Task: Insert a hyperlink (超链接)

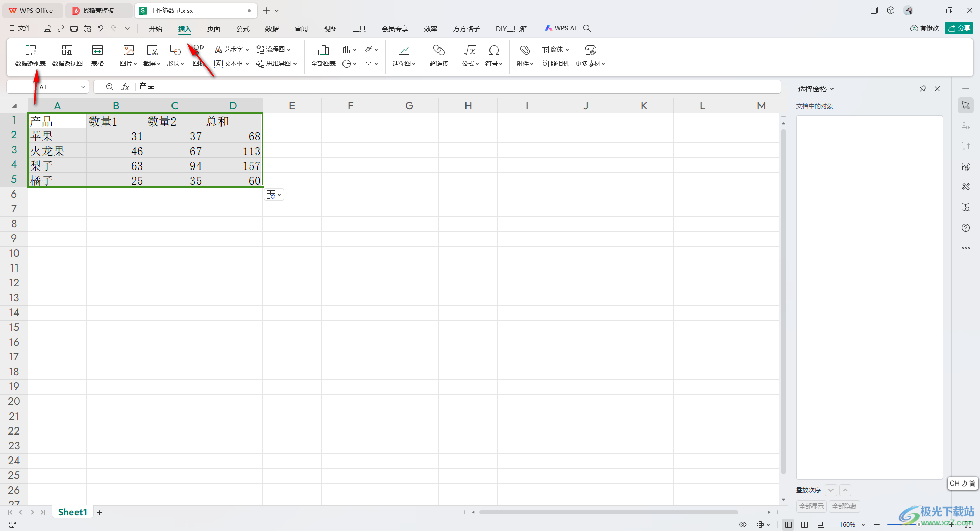Action: click(x=439, y=56)
